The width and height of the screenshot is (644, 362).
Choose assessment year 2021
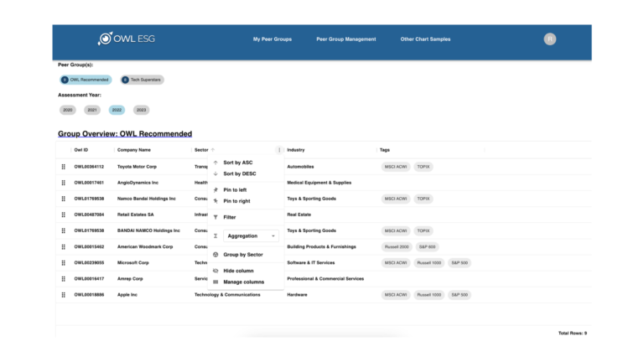pos(92,110)
